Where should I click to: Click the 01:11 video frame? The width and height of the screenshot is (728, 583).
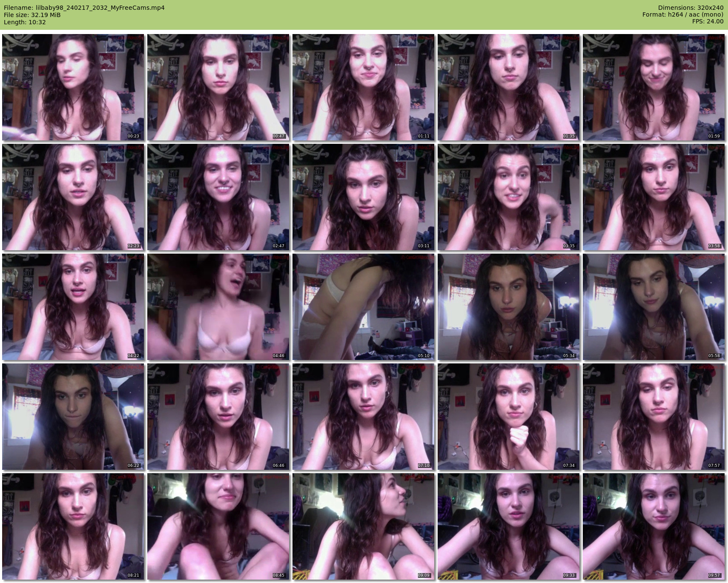point(363,87)
